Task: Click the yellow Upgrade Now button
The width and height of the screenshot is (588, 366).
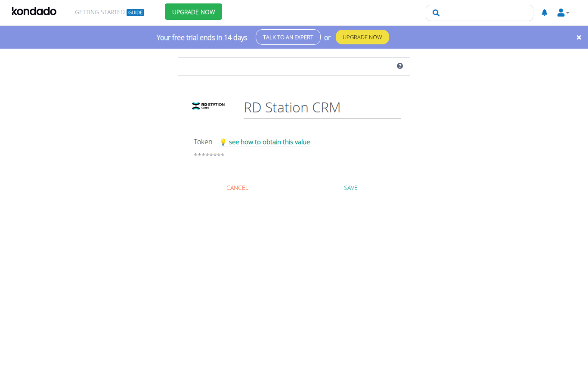Action: (362, 37)
